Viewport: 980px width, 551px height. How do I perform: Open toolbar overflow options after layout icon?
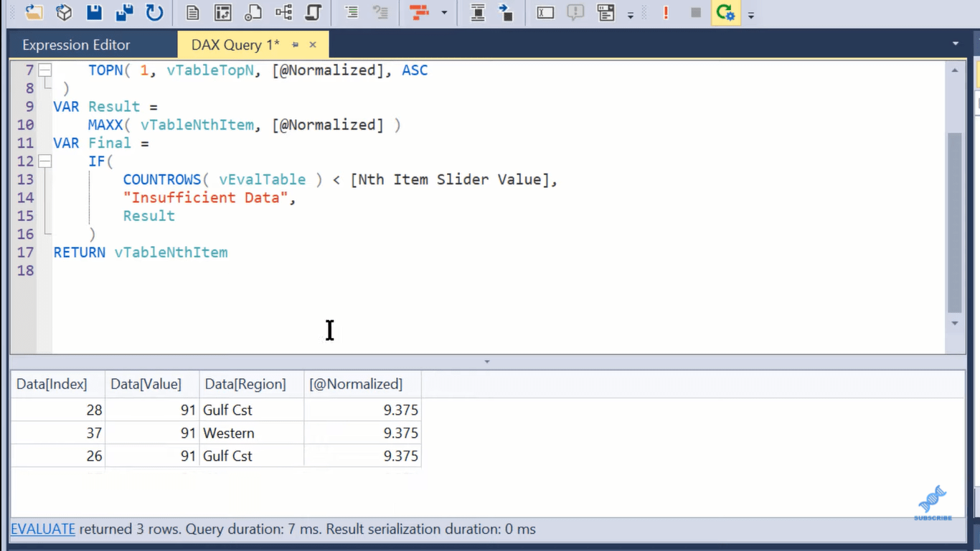(x=631, y=14)
